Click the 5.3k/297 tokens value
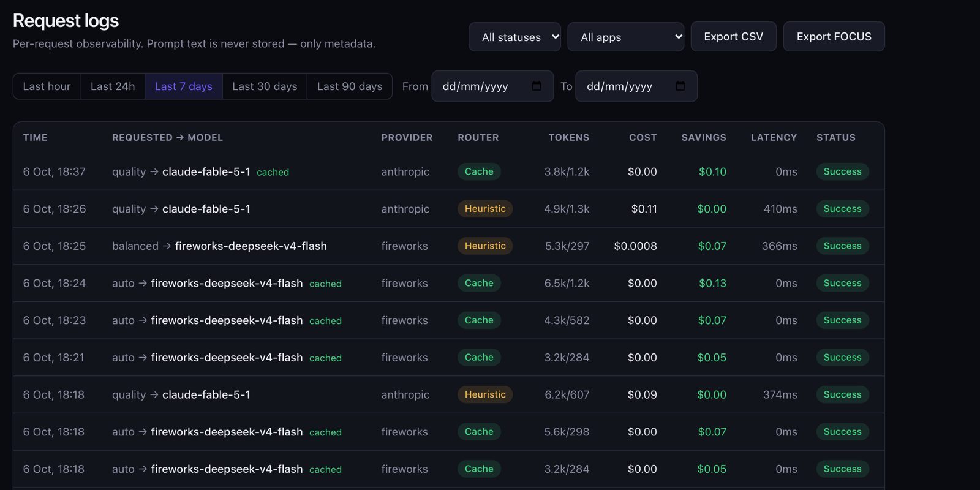The image size is (980, 490). pyautogui.click(x=567, y=246)
